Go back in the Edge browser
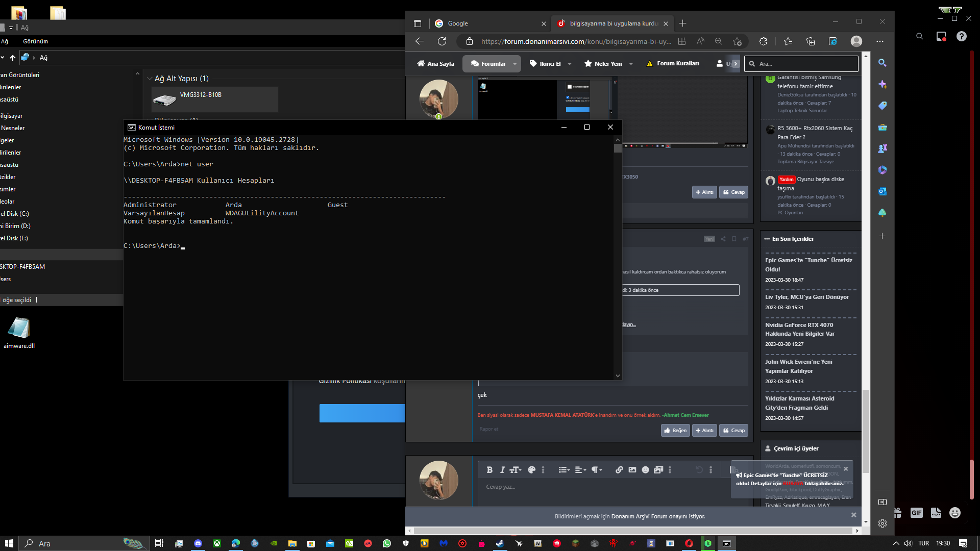 420,41
